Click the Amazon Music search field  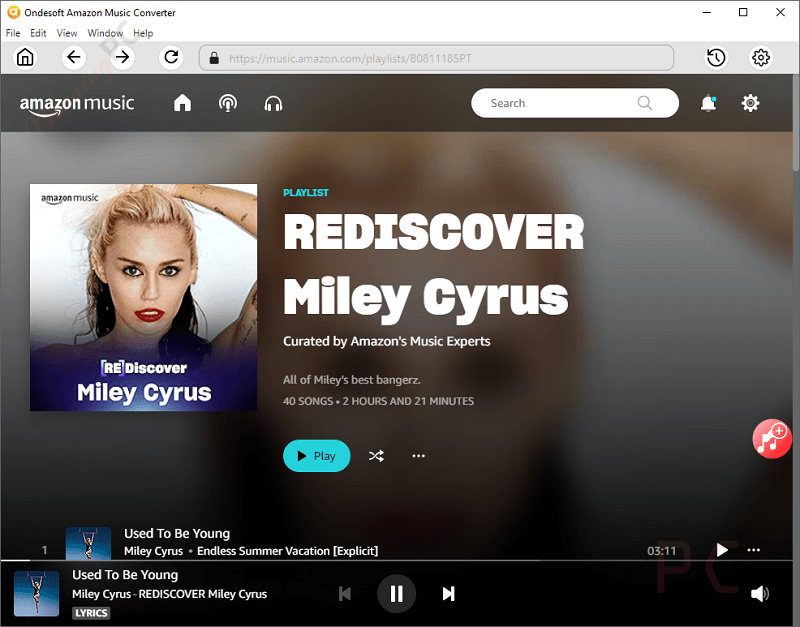tap(574, 103)
